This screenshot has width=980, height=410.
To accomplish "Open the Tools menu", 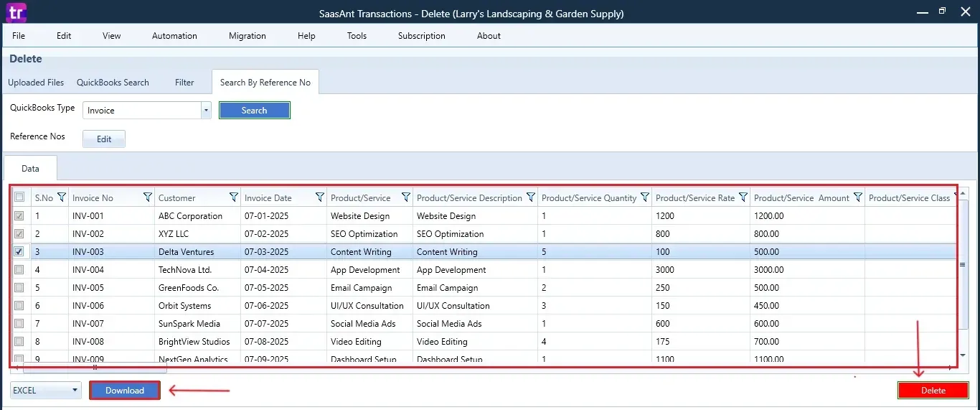I will [357, 36].
